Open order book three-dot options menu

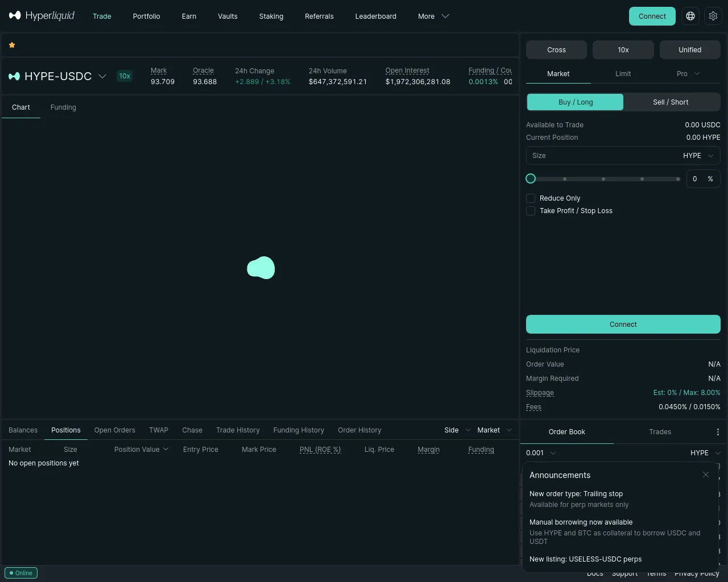pos(718,432)
